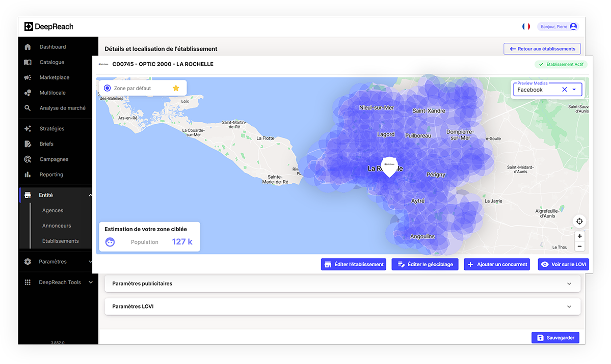Screen dimensions: 611x364
Task: Open Campagnes menu item
Action: (x=54, y=159)
